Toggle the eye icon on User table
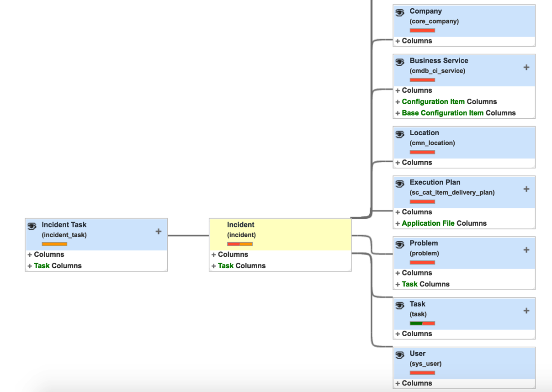552x392 pixels. tap(400, 355)
